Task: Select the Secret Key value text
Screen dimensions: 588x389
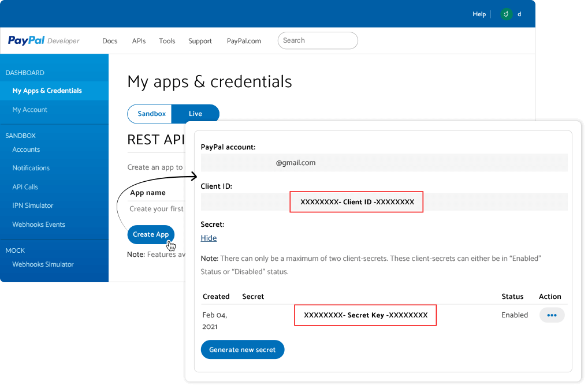Action: point(366,315)
